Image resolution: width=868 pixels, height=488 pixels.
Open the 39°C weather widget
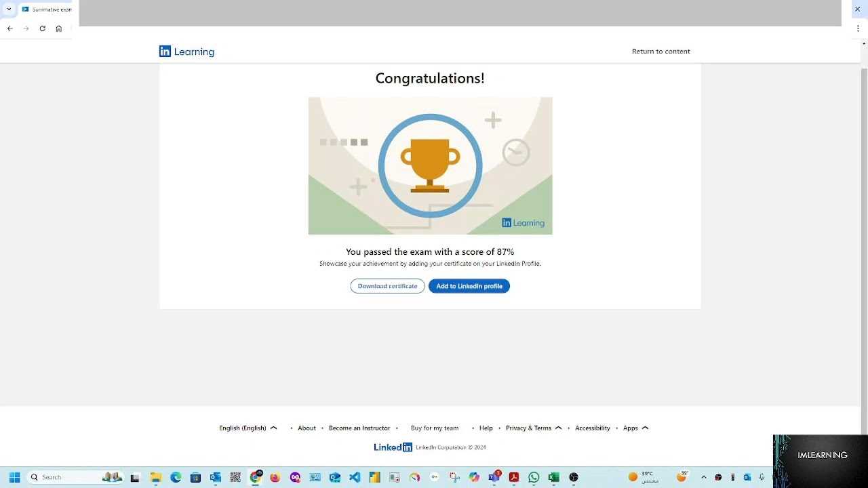click(x=644, y=477)
